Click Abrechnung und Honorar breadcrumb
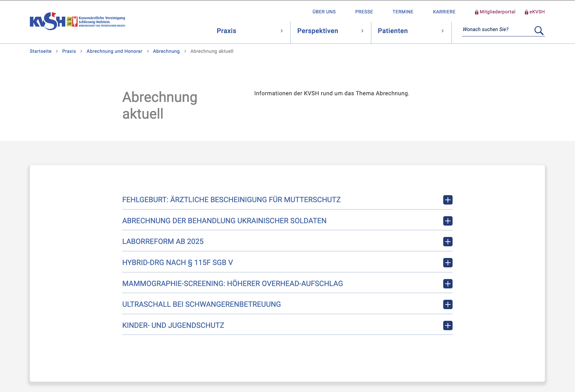The width and height of the screenshot is (575, 392). click(x=114, y=51)
